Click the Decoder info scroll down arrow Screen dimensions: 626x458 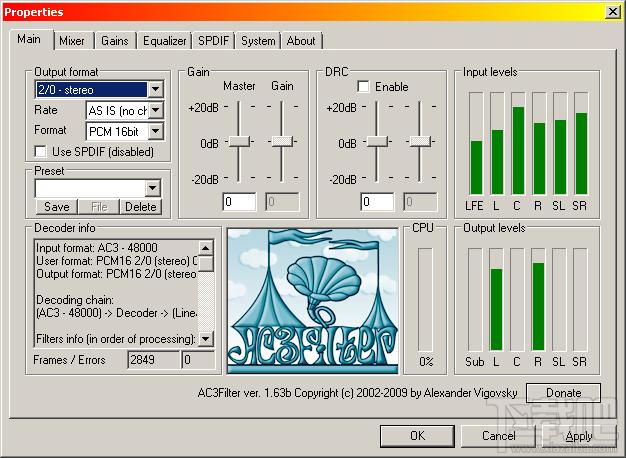206,339
